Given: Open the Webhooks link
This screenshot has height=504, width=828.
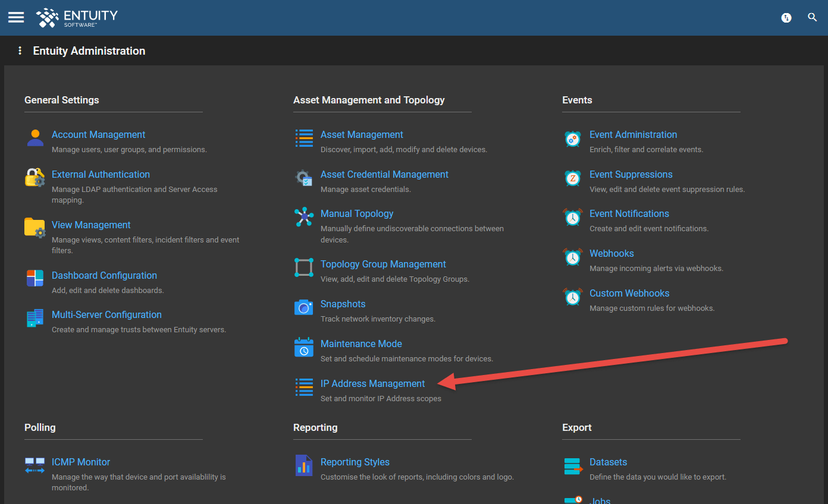Looking at the screenshot, I should point(611,254).
